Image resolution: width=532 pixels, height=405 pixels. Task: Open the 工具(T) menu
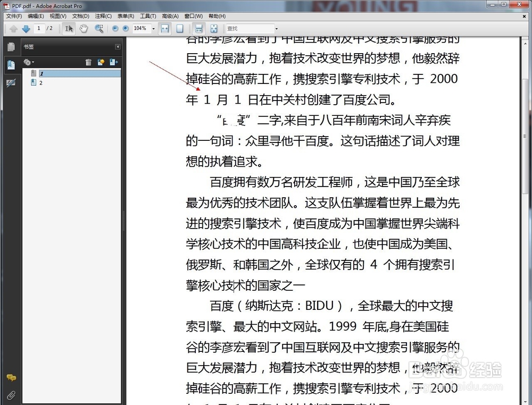148,16
